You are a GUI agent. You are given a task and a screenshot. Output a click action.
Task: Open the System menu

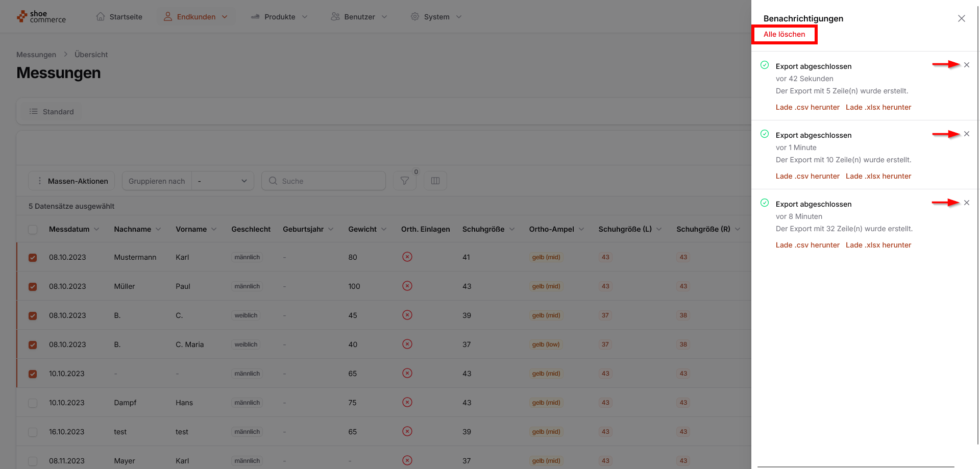click(436, 17)
